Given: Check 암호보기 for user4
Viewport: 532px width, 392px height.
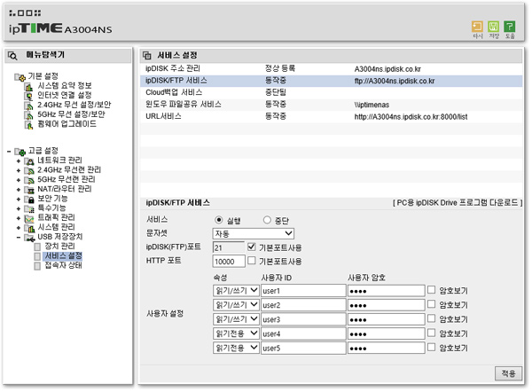Looking at the screenshot, I should (431, 333).
